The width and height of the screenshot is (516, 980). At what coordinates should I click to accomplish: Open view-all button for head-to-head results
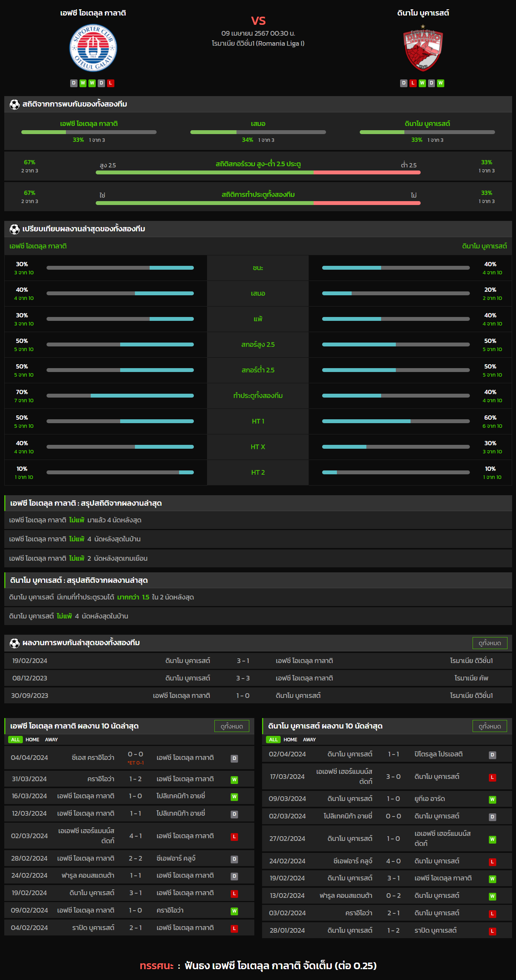[490, 643]
